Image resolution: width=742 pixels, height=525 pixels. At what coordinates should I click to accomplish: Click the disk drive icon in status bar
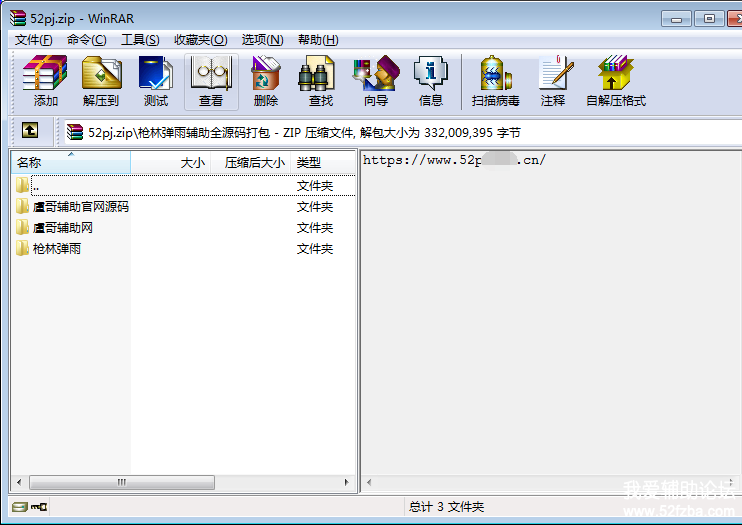point(20,507)
